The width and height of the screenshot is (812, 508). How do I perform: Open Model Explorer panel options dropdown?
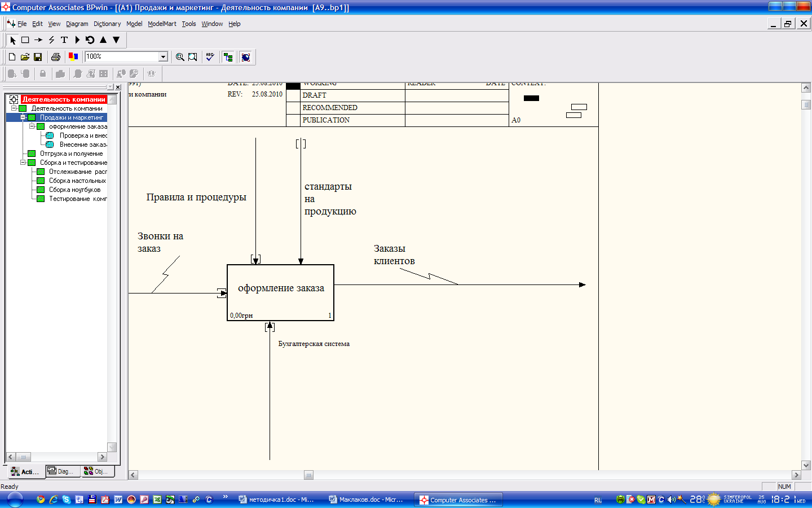pos(111,87)
